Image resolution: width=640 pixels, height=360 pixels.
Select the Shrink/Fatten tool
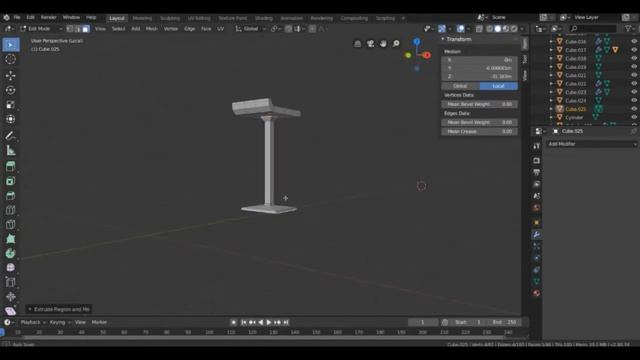(11, 297)
